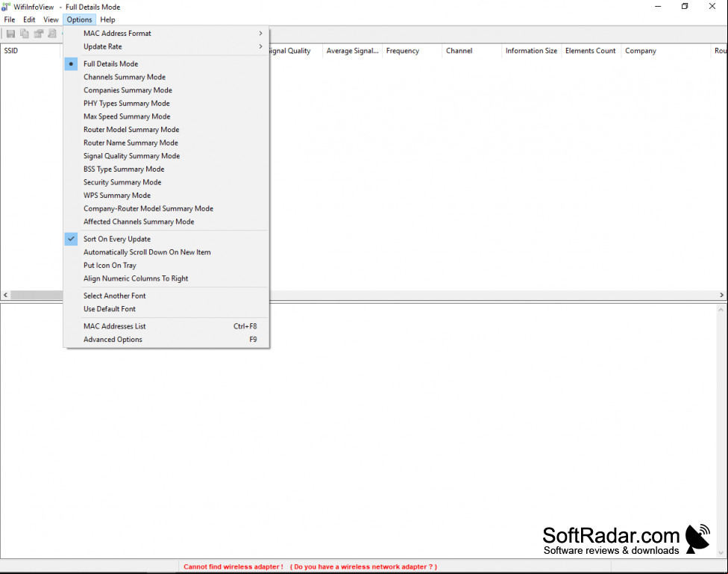Expand the MAC Address Format submenu
The width and height of the screenshot is (728, 574).
click(166, 33)
